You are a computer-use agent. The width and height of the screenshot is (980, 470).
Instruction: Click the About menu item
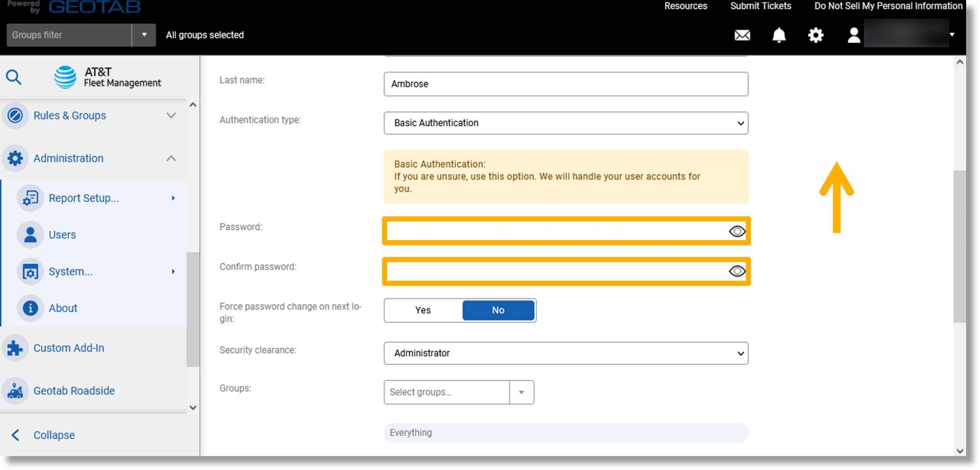(62, 308)
